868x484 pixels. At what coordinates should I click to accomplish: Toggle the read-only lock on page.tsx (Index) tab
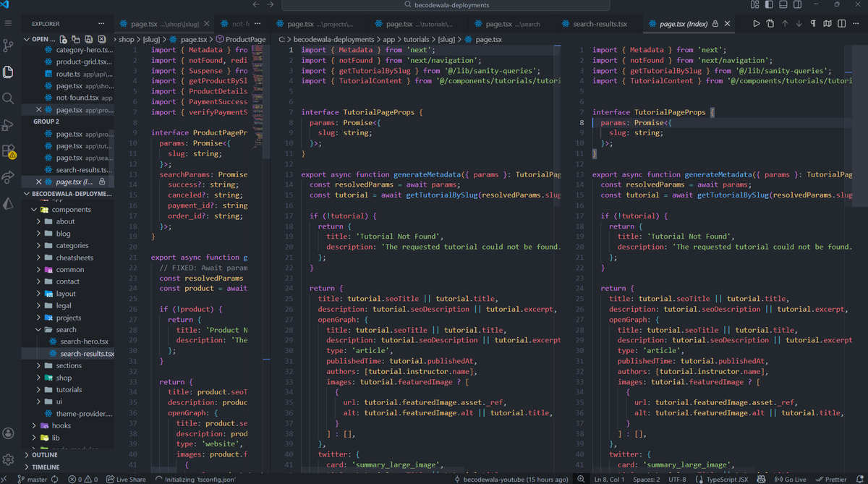[x=716, y=24]
